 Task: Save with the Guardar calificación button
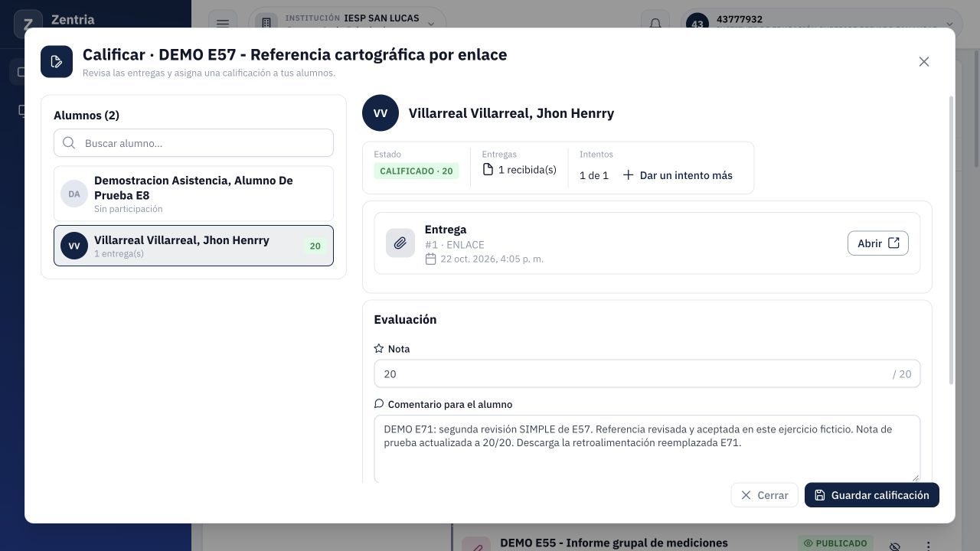(x=872, y=495)
